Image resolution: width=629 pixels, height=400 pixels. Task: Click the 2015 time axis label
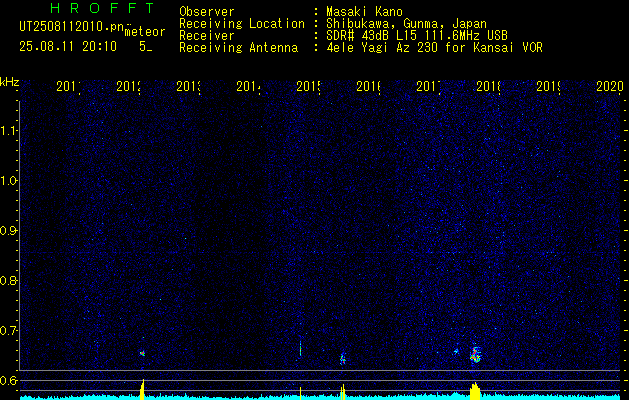point(308,86)
